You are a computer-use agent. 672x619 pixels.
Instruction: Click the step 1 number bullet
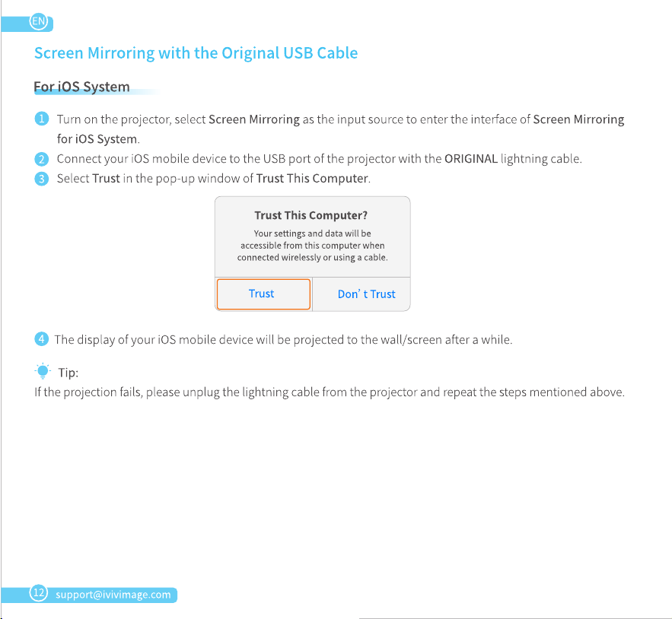point(42,119)
